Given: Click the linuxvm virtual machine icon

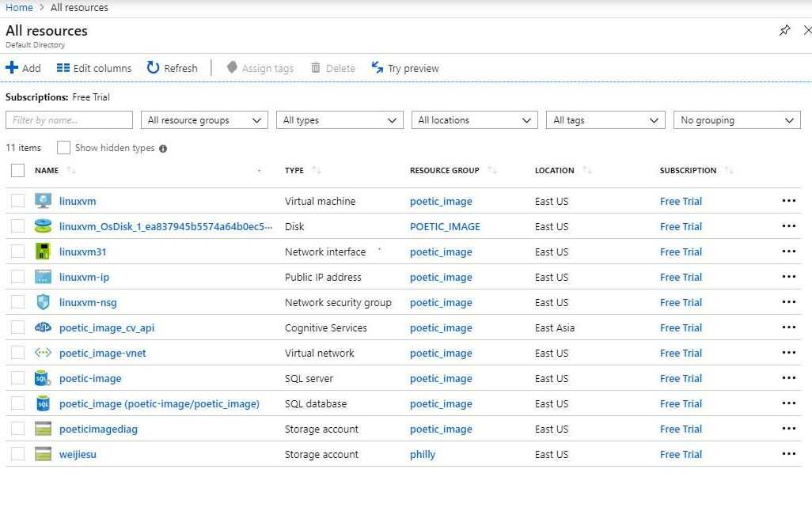Looking at the screenshot, I should point(43,201).
